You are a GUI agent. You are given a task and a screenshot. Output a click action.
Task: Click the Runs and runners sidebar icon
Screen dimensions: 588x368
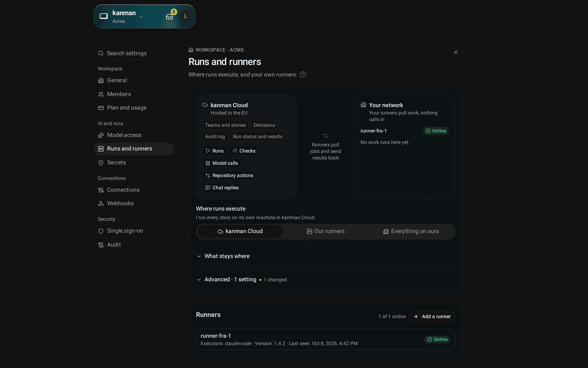pyautogui.click(x=101, y=149)
